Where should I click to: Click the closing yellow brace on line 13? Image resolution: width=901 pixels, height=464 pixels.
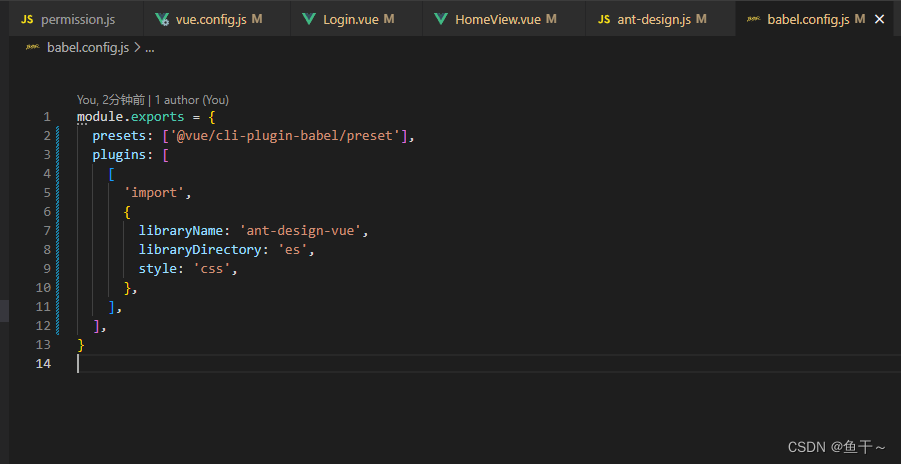pyautogui.click(x=81, y=345)
